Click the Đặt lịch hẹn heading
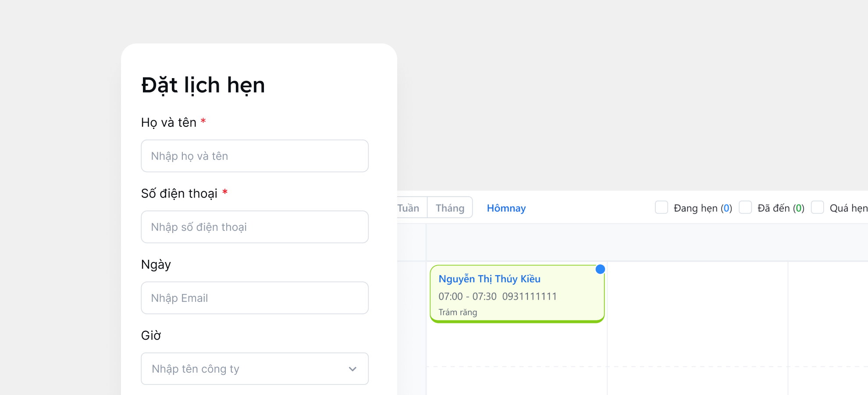Viewport: 868px width, 395px height. tap(203, 85)
